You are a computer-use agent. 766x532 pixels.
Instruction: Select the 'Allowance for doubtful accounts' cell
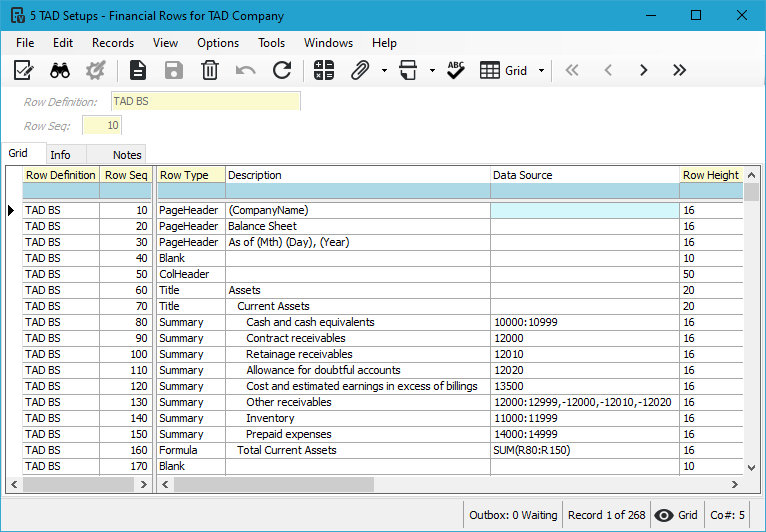[x=358, y=370]
